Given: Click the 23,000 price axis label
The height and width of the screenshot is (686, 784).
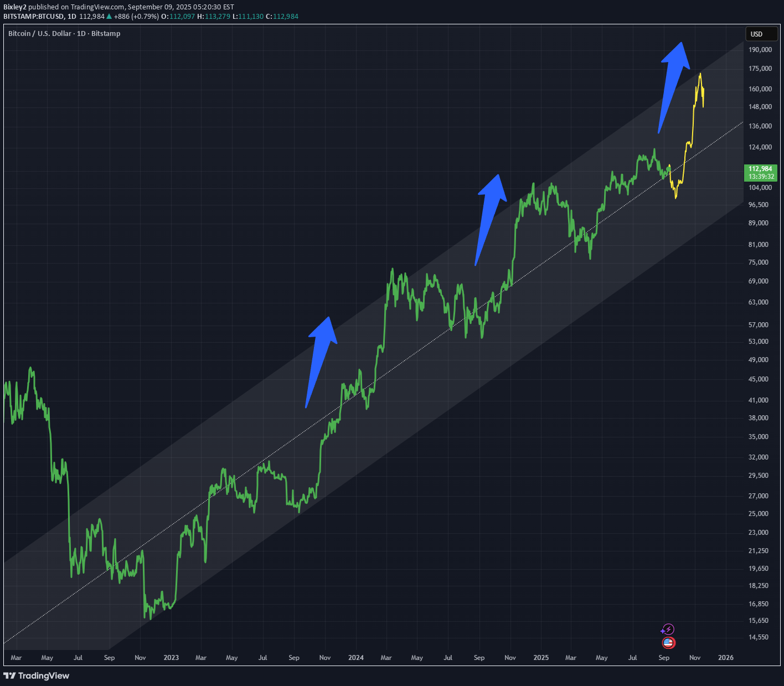Looking at the screenshot, I should click(x=759, y=533).
